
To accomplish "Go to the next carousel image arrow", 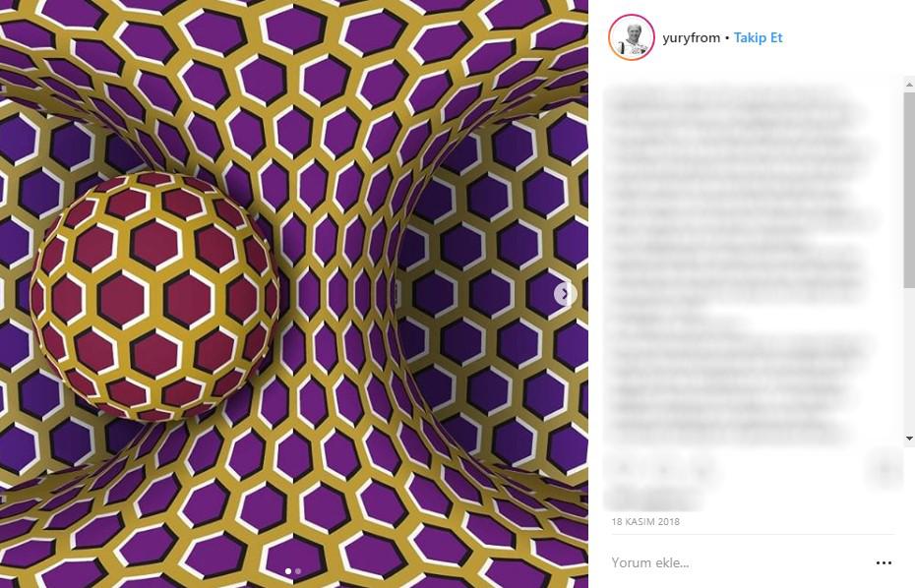I will coord(565,293).
